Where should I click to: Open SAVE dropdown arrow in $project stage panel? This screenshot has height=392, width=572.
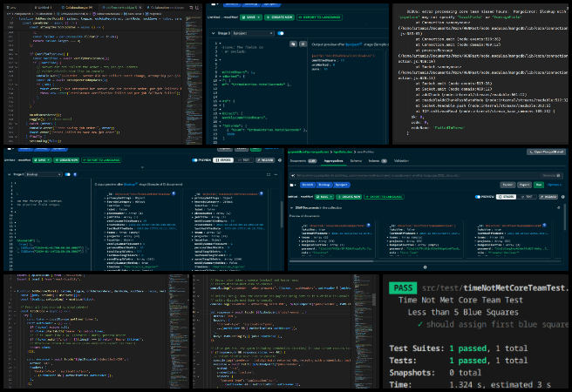[259, 17]
